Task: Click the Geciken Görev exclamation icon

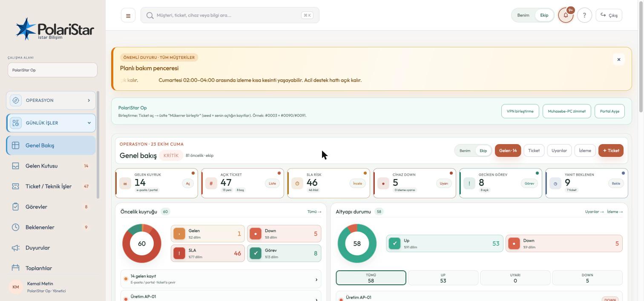Action: [x=469, y=184]
